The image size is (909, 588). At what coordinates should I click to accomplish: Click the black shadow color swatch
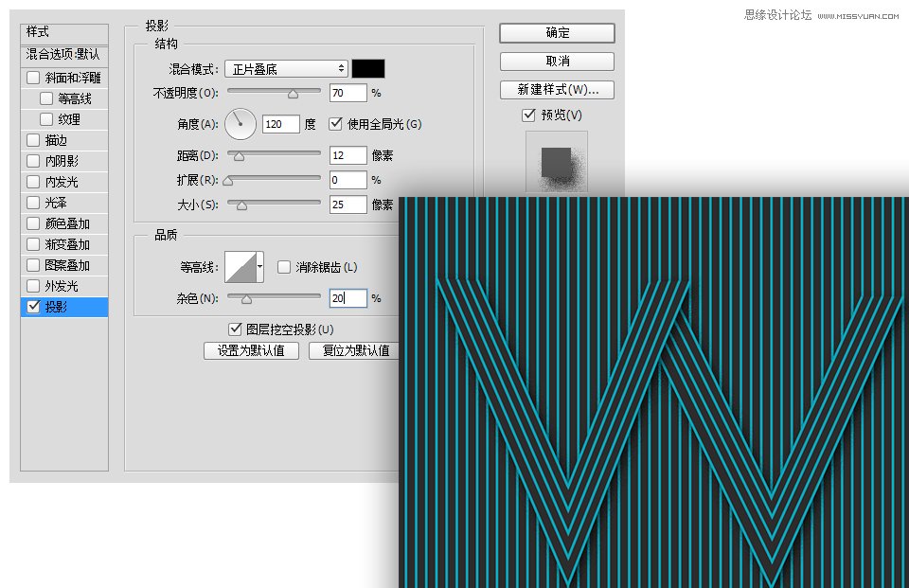(368, 67)
